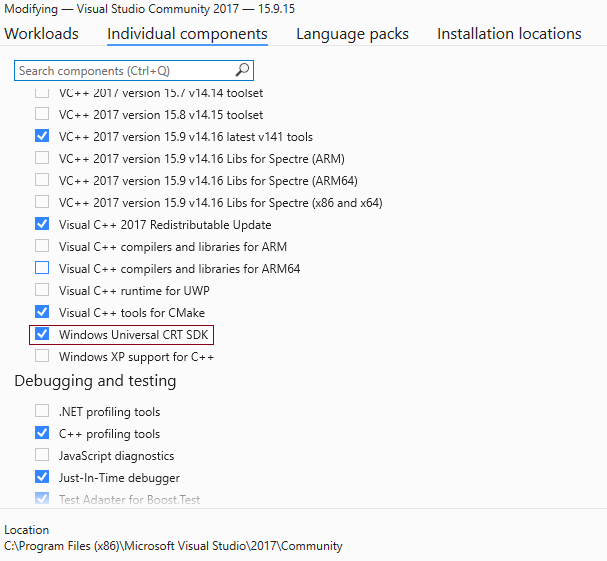The width and height of the screenshot is (607, 561).
Task: Check VC++ 2017 version 15.8 v14.15 toolset
Action: 42,114
